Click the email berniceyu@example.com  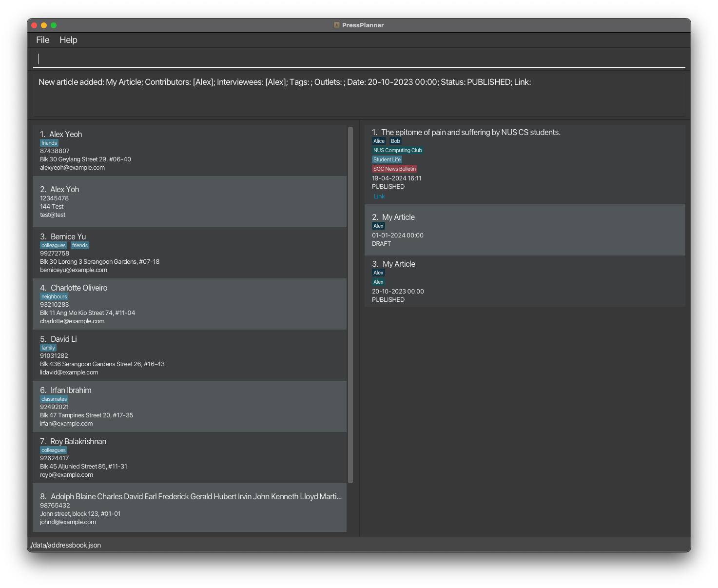click(74, 270)
